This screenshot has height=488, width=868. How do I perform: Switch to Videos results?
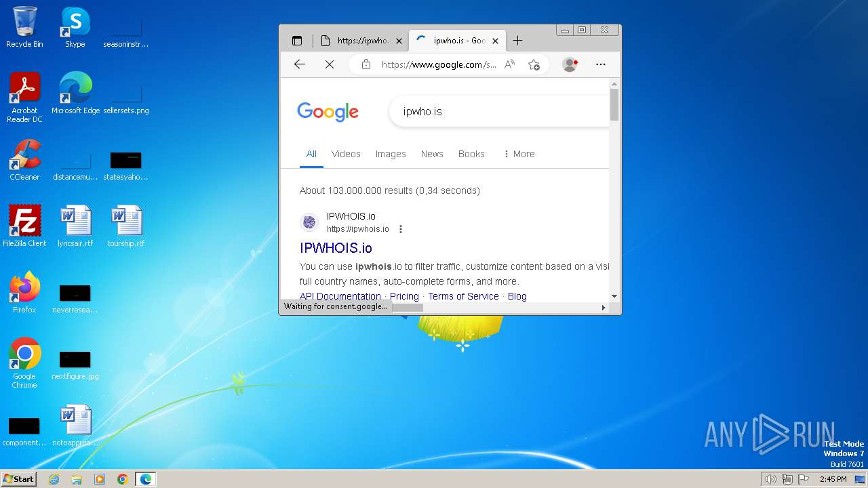pyautogui.click(x=346, y=154)
